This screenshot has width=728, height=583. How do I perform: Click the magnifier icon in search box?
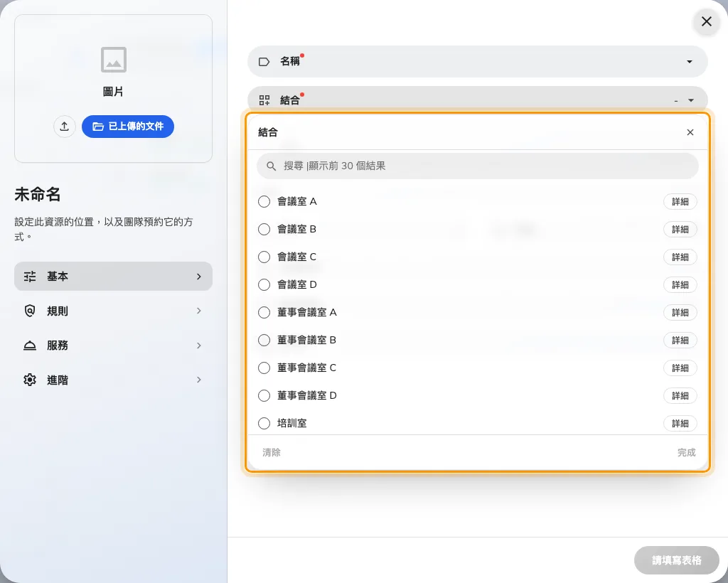point(271,166)
